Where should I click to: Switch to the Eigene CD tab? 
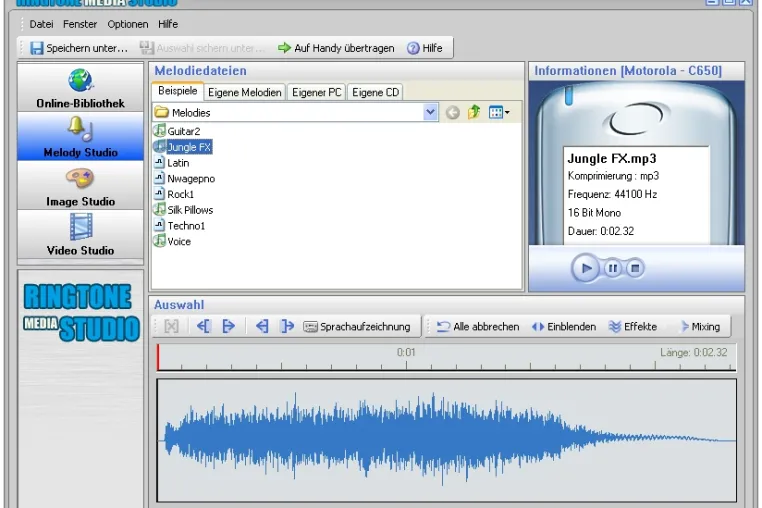tap(375, 92)
